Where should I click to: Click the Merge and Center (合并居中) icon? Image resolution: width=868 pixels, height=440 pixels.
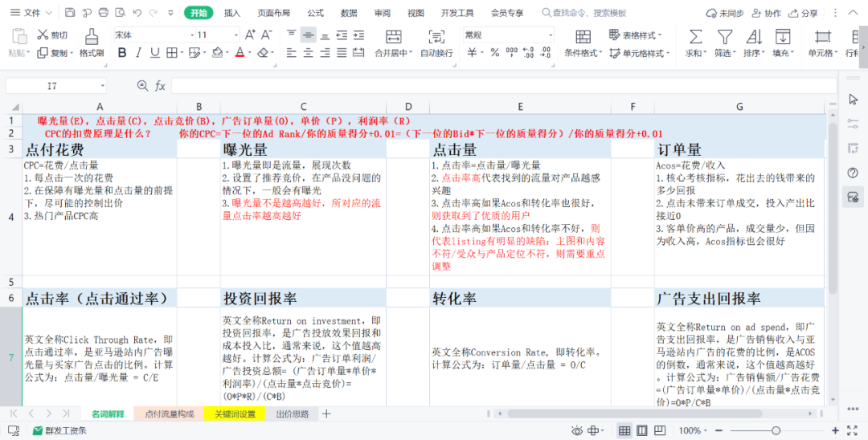393,37
